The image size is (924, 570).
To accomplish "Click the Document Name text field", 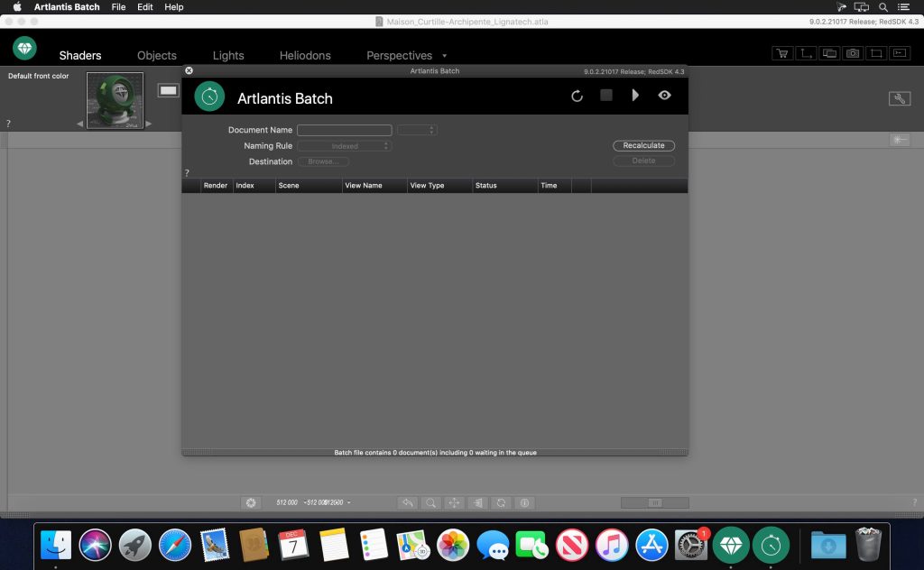I will pyautogui.click(x=345, y=130).
